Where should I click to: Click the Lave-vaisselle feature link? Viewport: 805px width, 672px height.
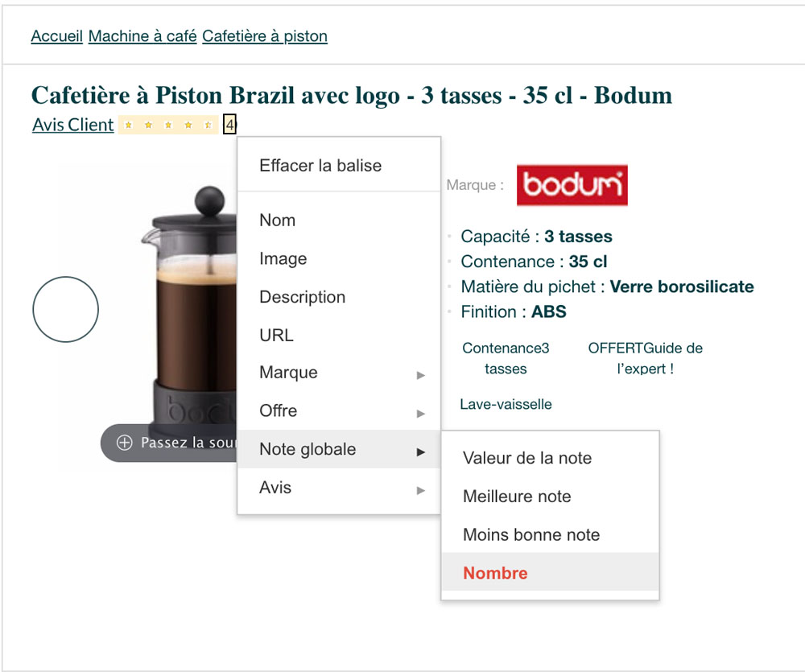point(506,404)
